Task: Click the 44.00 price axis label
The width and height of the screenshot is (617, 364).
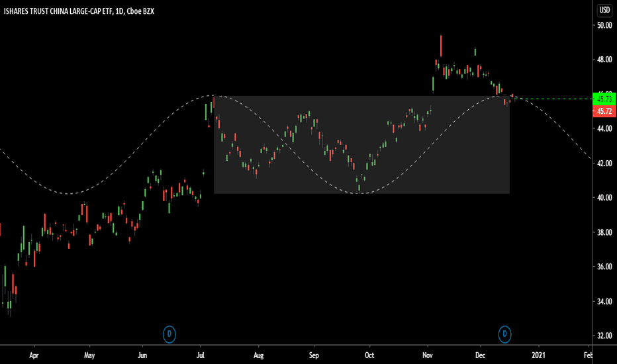Action: (604, 128)
